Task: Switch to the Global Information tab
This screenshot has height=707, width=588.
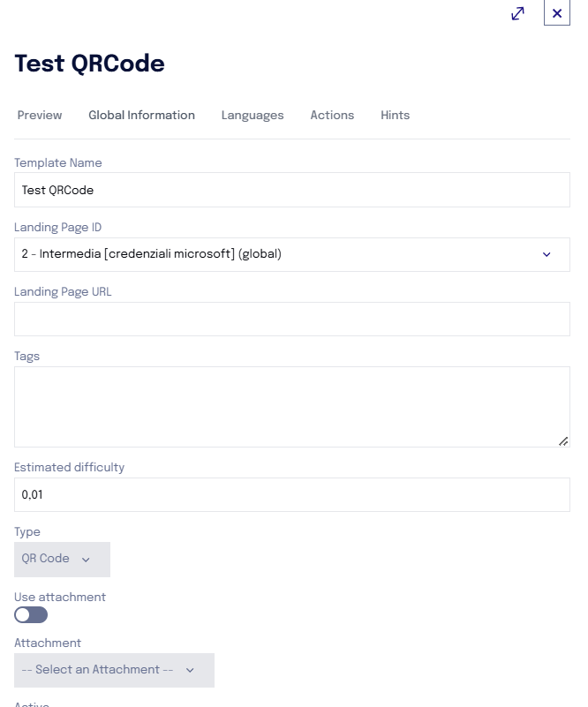Action: 141,115
